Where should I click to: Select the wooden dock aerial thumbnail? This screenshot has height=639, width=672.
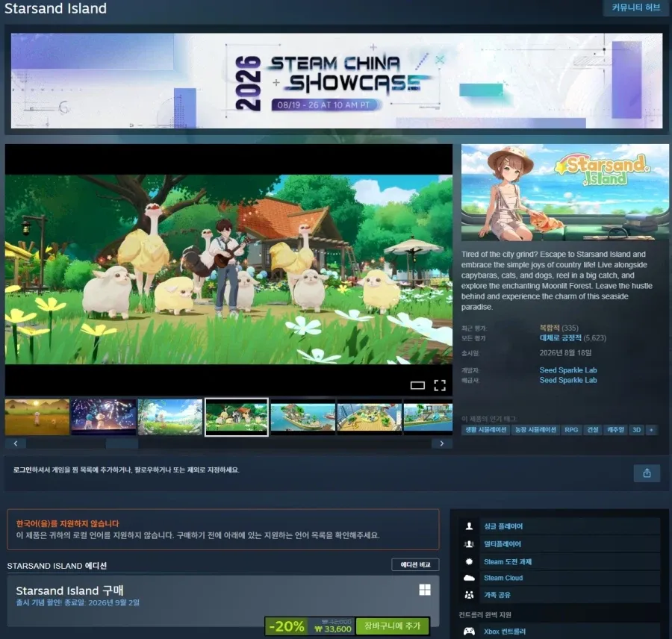click(370, 417)
